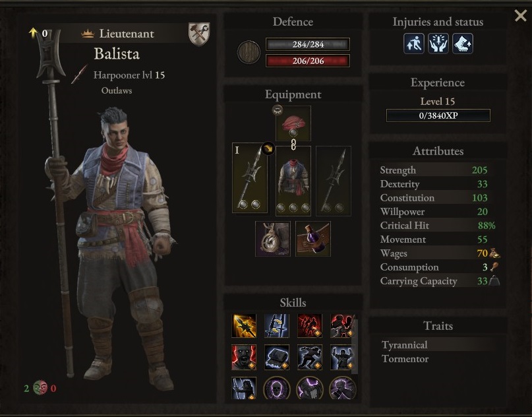Click the first blue injury status icon
532x417 pixels.
(413, 44)
